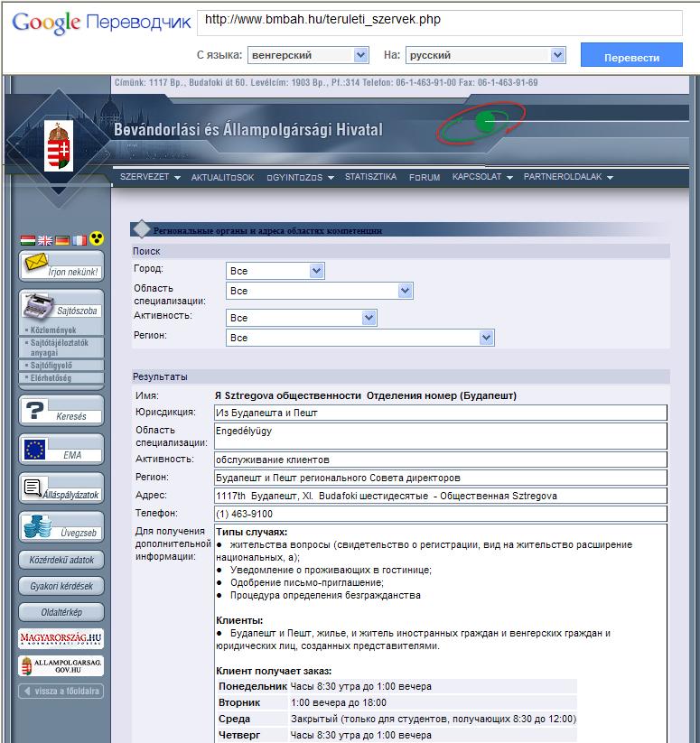The image size is (700, 743).
Task: Open source language dropdown 'венгерский'
Action: coord(308,55)
